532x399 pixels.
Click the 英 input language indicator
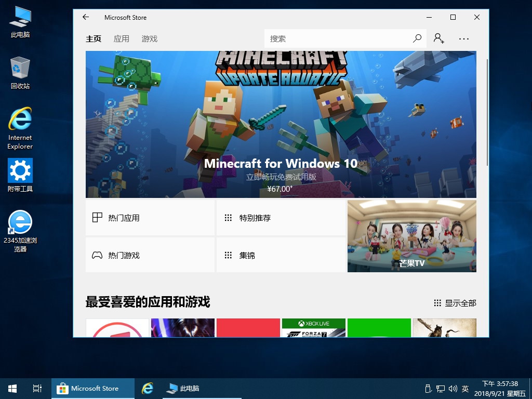[465, 389]
